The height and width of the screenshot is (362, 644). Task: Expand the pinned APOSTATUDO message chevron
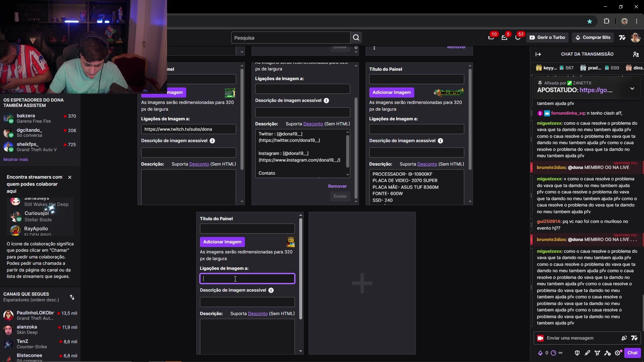pos(632,89)
